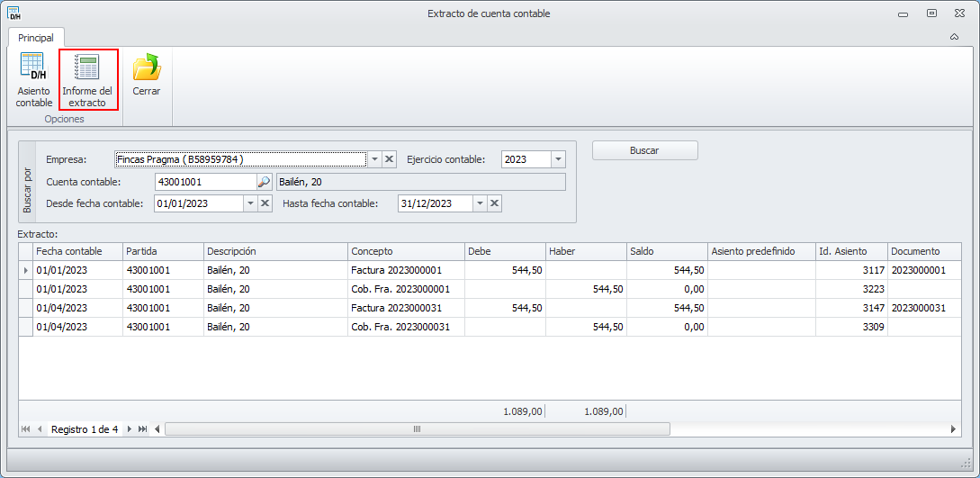Go to next record in navigator
Image resolution: width=980 pixels, height=478 pixels.
(130, 429)
